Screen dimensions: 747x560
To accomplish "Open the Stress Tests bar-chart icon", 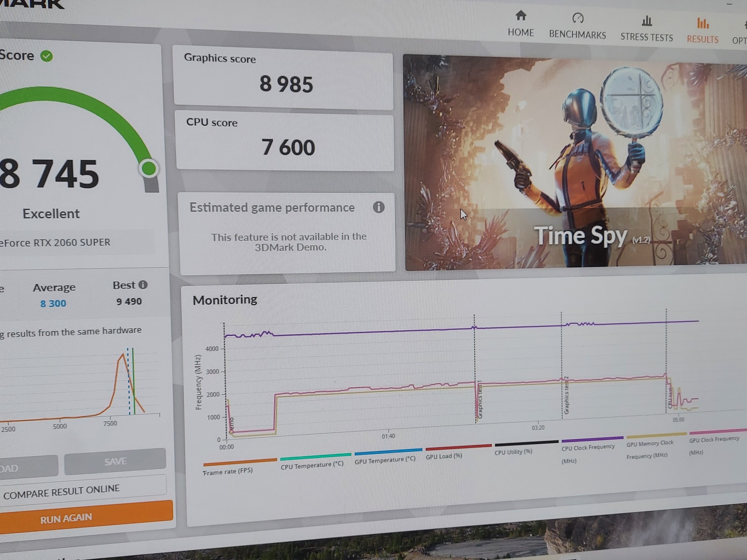I will tap(647, 20).
